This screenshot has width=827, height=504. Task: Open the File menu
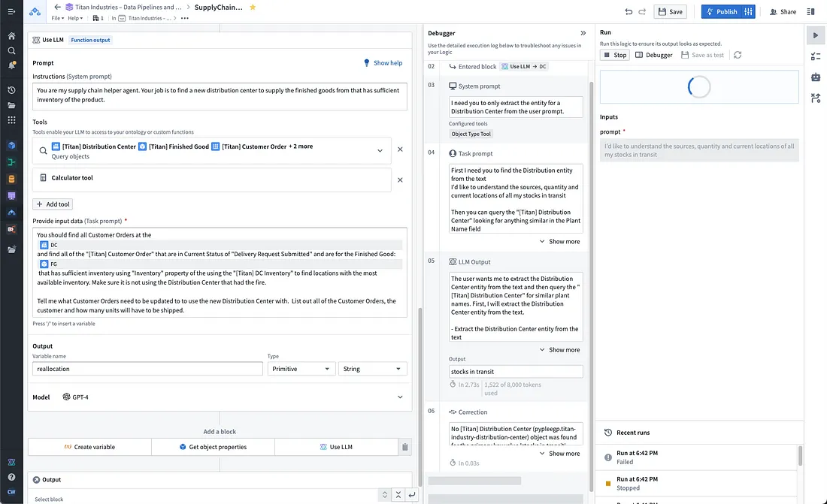[57, 19]
